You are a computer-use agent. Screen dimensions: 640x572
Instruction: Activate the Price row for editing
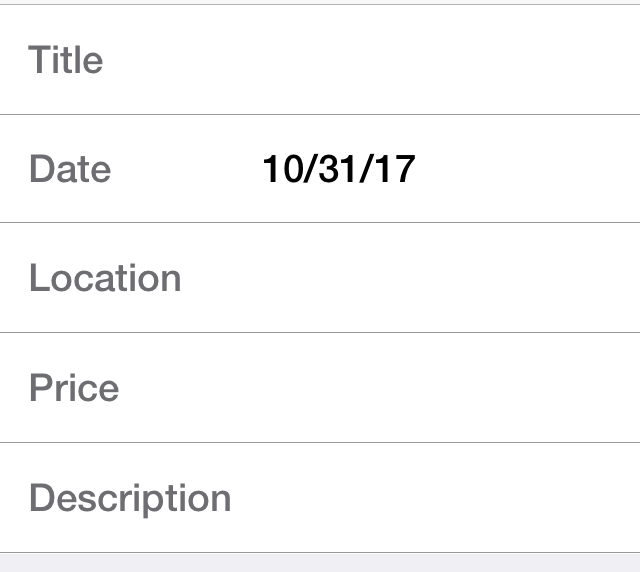click(320, 387)
